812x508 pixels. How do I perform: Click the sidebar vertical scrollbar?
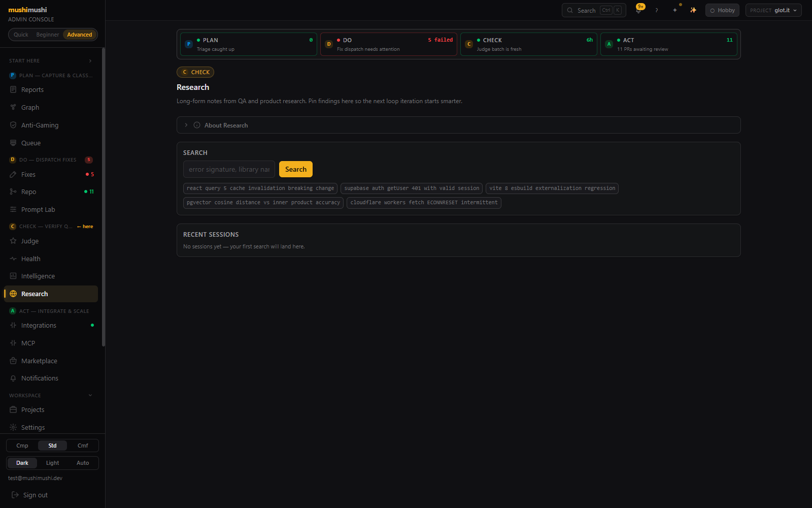pyautogui.click(x=104, y=197)
